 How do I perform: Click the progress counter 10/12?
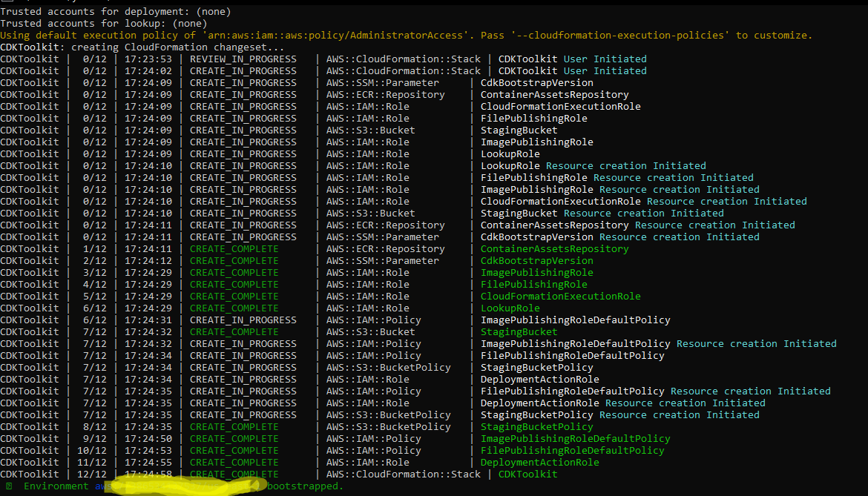click(x=92, y=451)
